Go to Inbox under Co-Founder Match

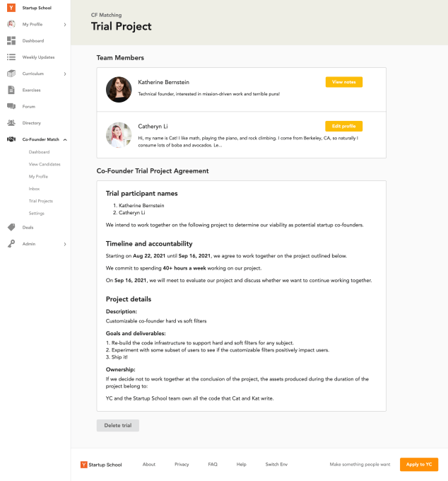click(35, 189)
